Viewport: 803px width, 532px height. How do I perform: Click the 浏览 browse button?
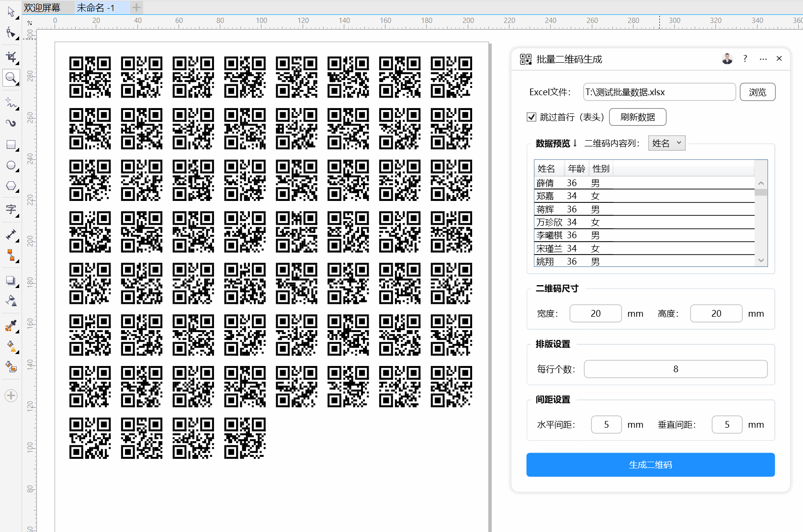click(757, 92)
